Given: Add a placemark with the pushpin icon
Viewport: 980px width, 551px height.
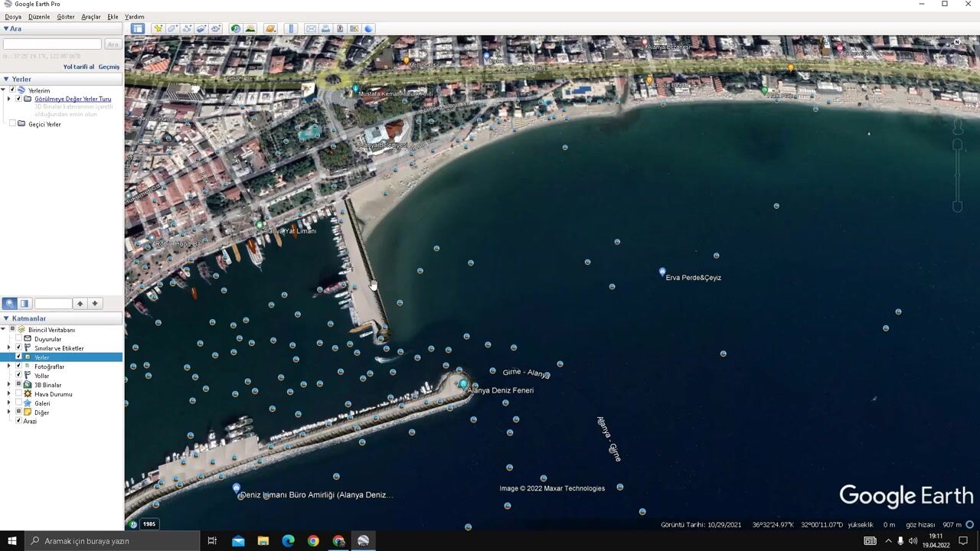Looking at the screenshot, I should click(x=158, y=28).
